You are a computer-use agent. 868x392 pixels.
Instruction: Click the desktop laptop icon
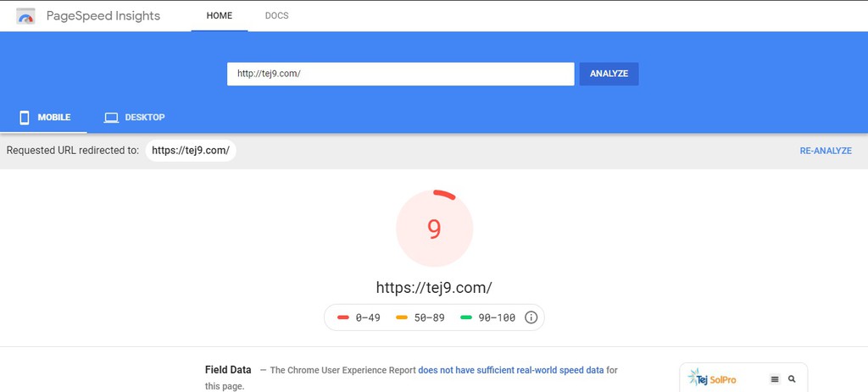pyautogui.click(x=112, y=117)
